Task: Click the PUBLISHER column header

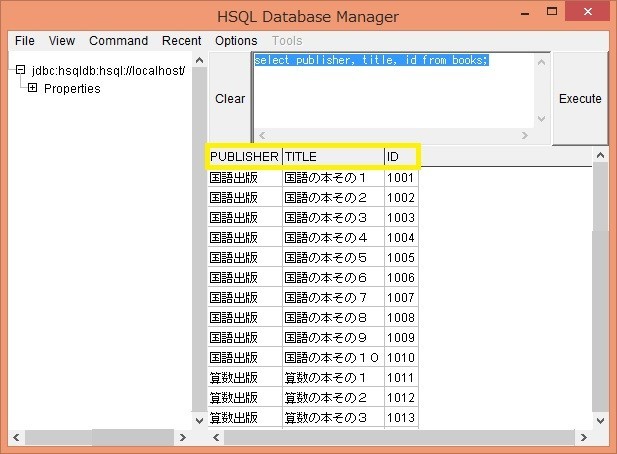Action: (244, 157)
